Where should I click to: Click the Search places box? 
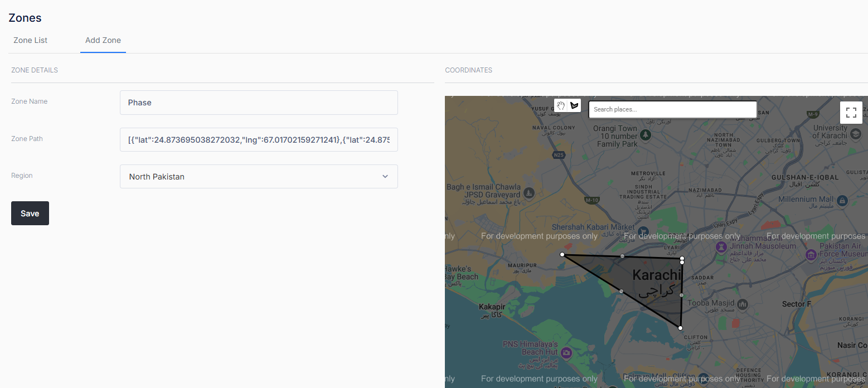[672, 109]
